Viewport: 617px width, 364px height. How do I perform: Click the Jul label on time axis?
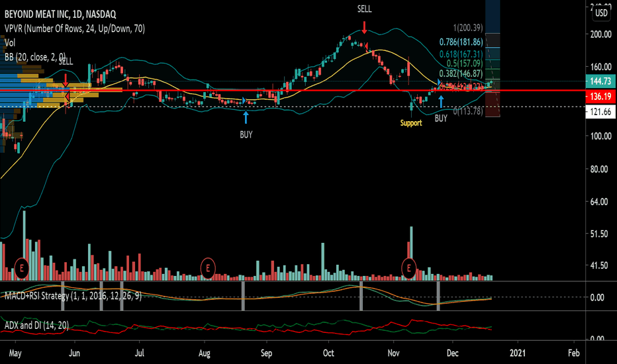(139, 353)
